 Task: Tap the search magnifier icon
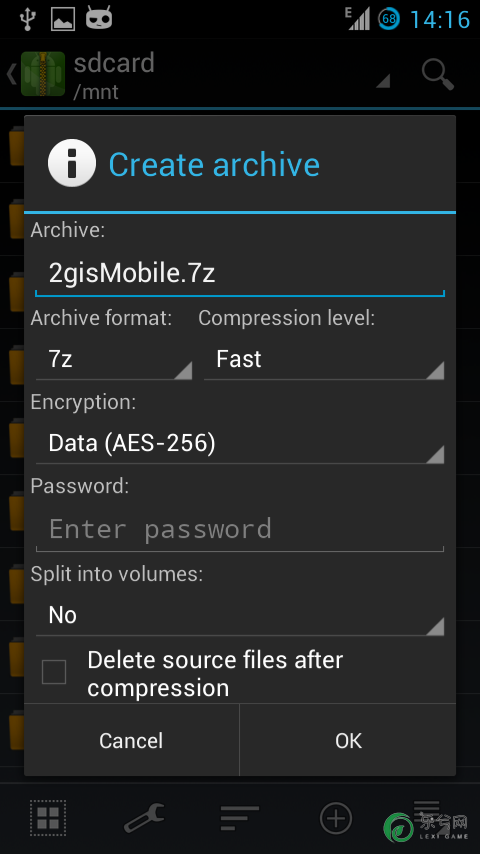[x=438, y=75]
